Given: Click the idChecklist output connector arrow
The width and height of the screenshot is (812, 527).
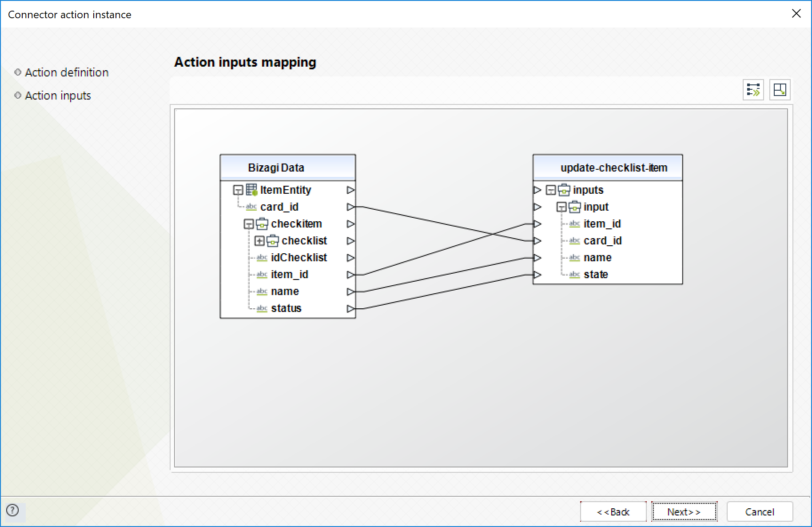Looking at the screenshot, I should [350, 258].
